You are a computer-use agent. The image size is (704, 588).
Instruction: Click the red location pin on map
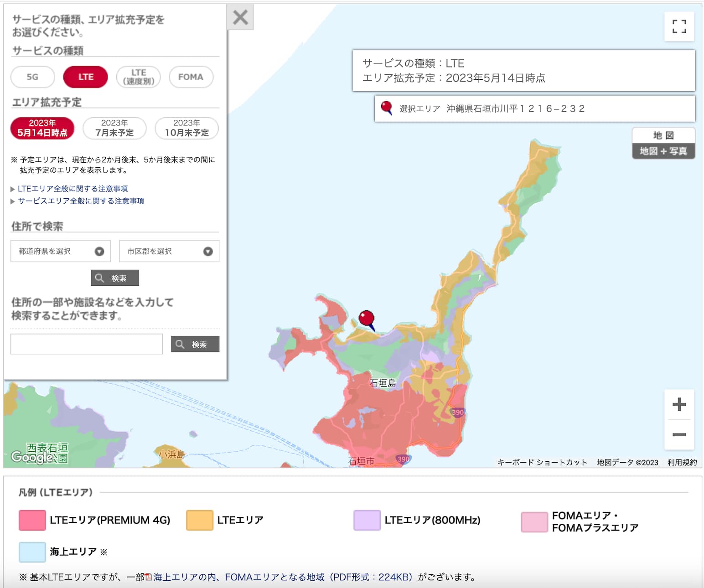(x=367, y=320)
